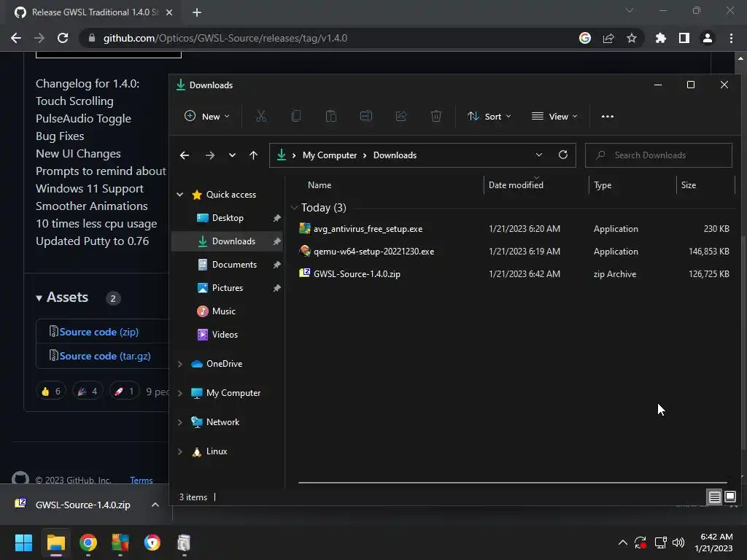
Task: Go up one folder level
Action: pos(253,155)
